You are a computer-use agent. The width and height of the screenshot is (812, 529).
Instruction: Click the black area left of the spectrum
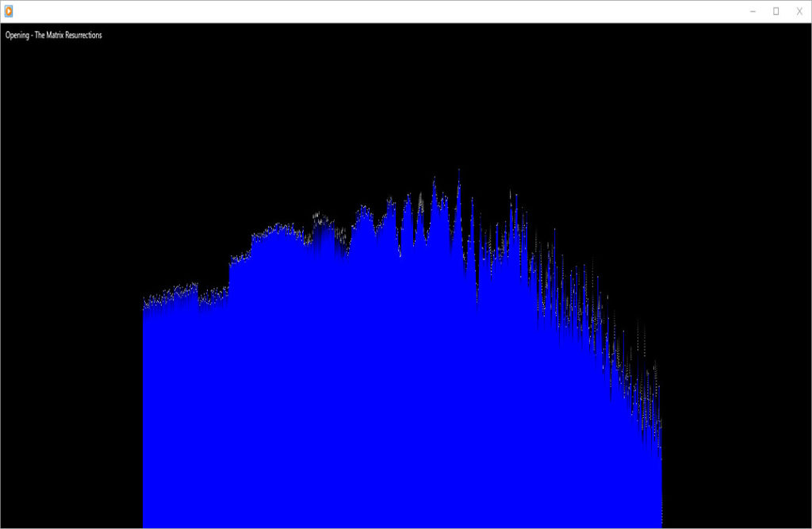pyautogui.click(x=71, y=317)
